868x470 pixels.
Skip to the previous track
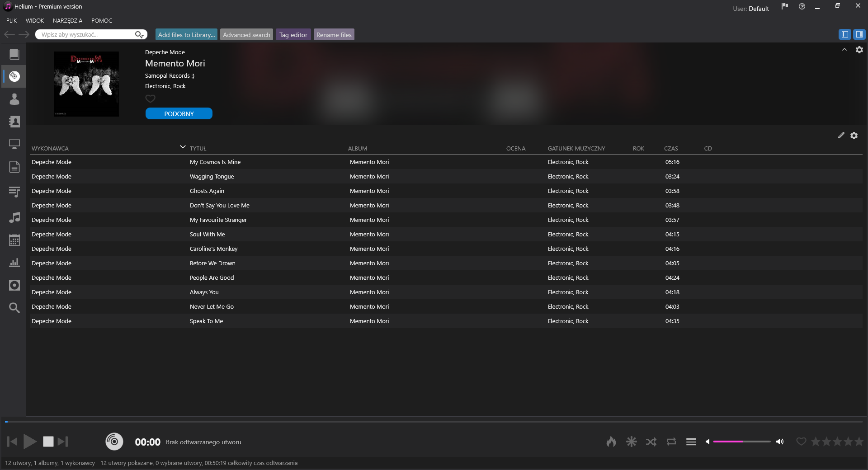click(12, 441)
